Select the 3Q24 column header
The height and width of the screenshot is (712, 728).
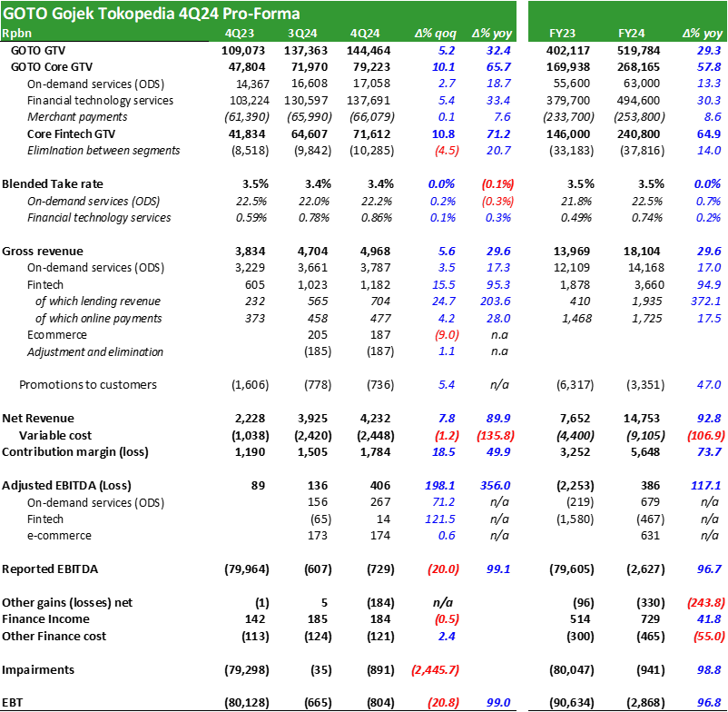[x=302, y=34]
